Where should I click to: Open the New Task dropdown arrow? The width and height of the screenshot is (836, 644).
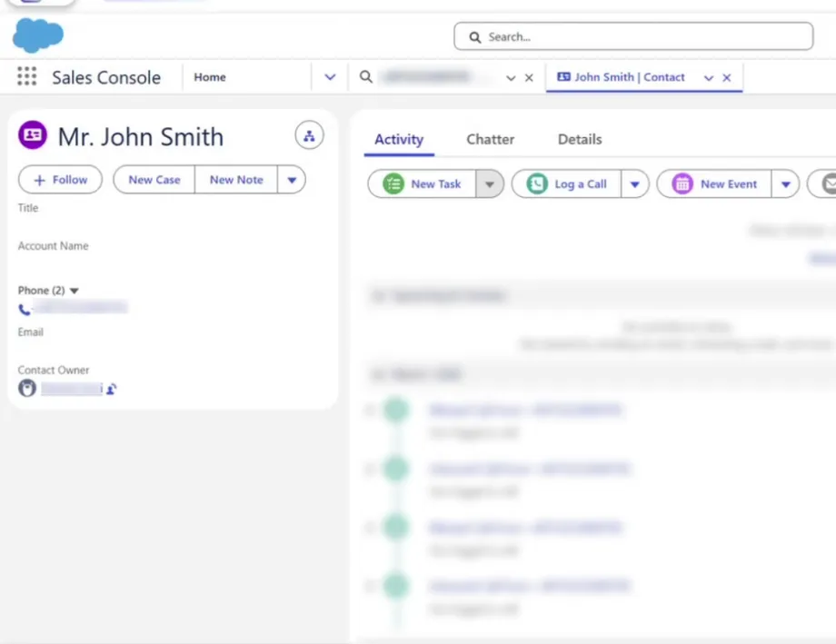(490, 183)
